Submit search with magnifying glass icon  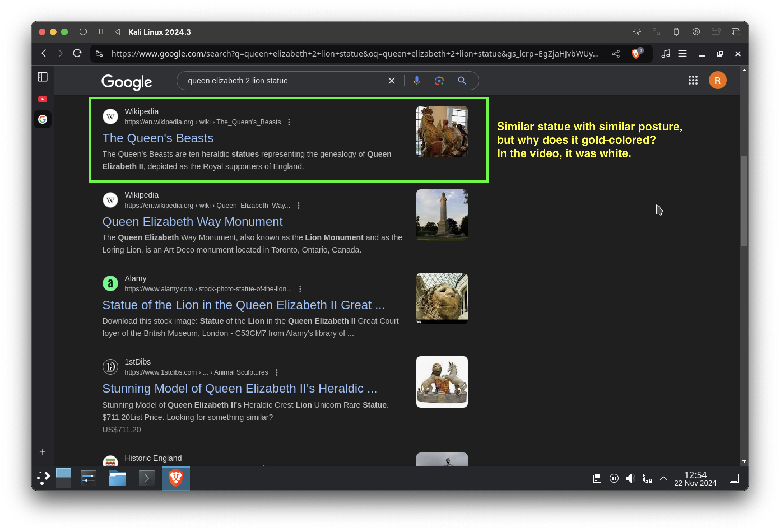pyautogui.click(x=462, y=81)
